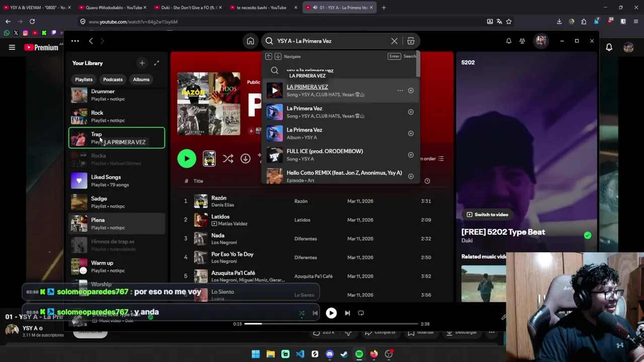Open the Spotify three-dots menu
This screenshot has height=362, width=644.
tap(75, 41)
